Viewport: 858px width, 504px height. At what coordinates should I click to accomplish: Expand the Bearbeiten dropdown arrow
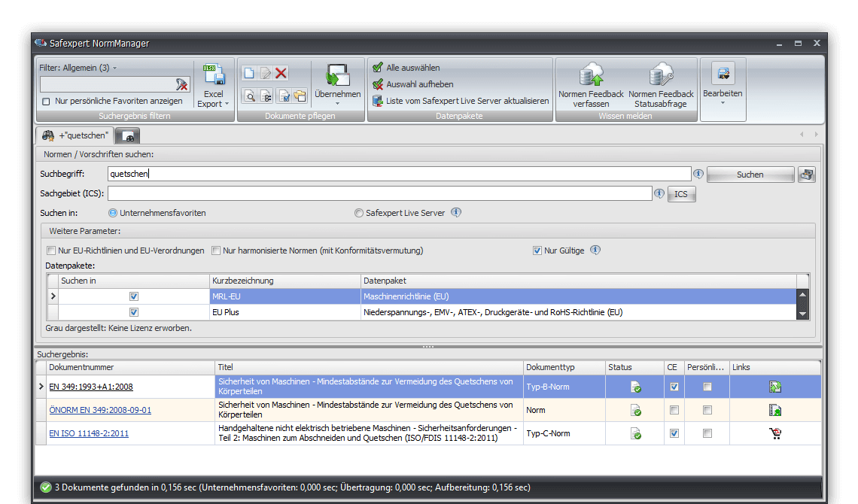[723, 103]
